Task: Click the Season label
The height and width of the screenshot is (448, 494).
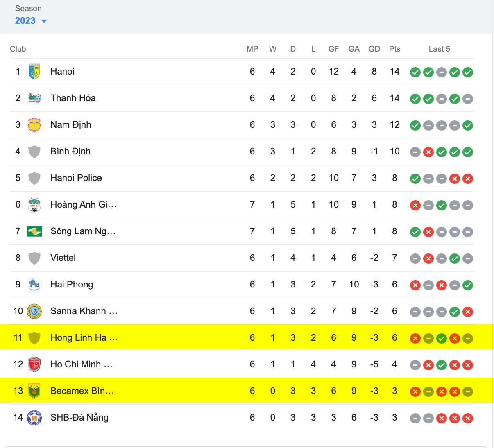Action: [x=28, y=9]
